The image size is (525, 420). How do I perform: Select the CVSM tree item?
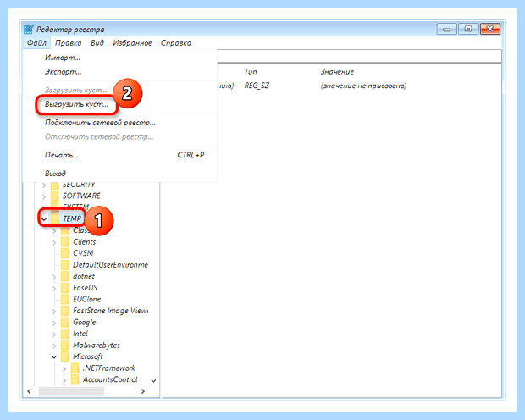click(x=83, y=253)
